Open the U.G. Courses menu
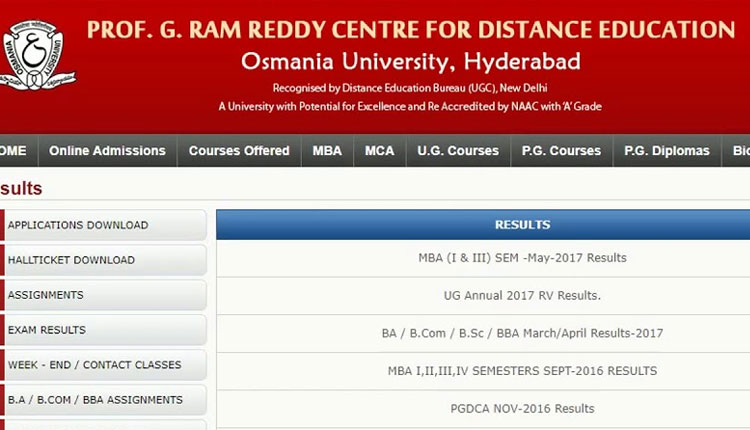This screenshot has height=430, width=750. tap(458, 151)
